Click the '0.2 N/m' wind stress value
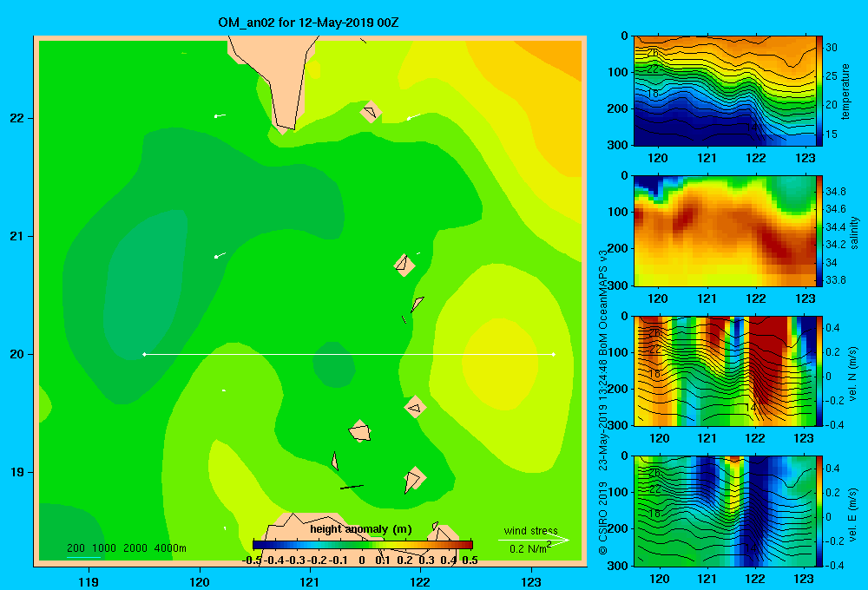 tap(529, 548)
